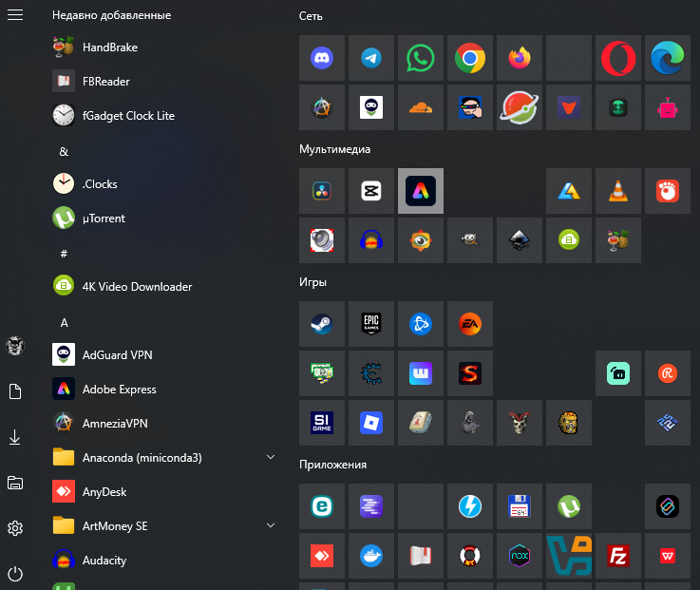Open the AnyDesk tile in Приложения
Image resolution: width=700 pixels, height=590 pixels.
[x=322, y=556]
